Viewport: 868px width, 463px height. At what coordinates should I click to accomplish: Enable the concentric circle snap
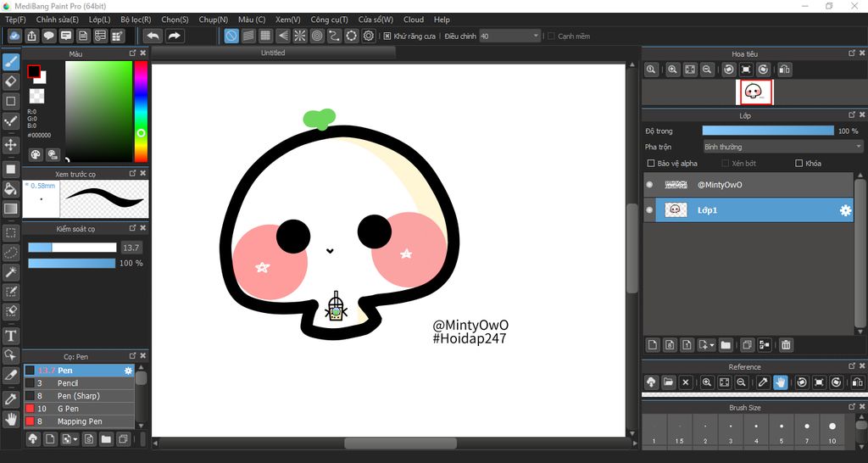pos(317,36)
